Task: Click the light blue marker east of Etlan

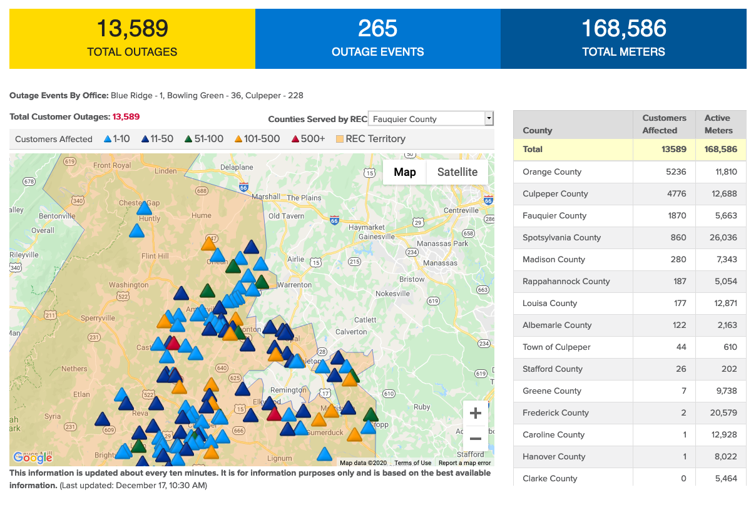Action: point(122,394)
